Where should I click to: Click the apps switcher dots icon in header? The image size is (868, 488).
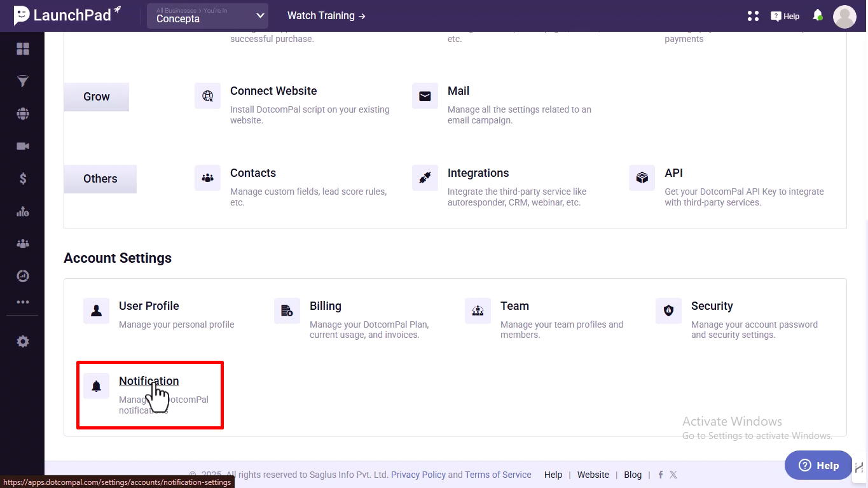pyautogui.click(x=754, y=16)
